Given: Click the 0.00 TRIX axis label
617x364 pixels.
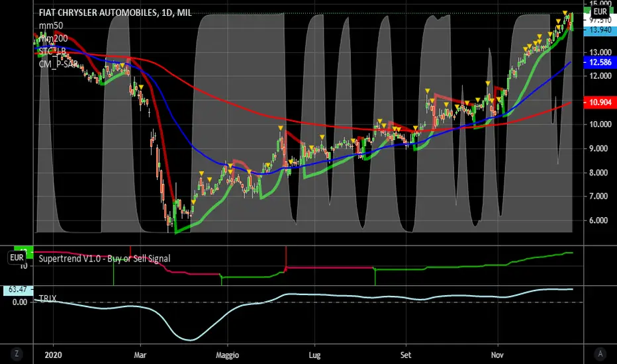Looking at the screenshot, I should 20,302.
